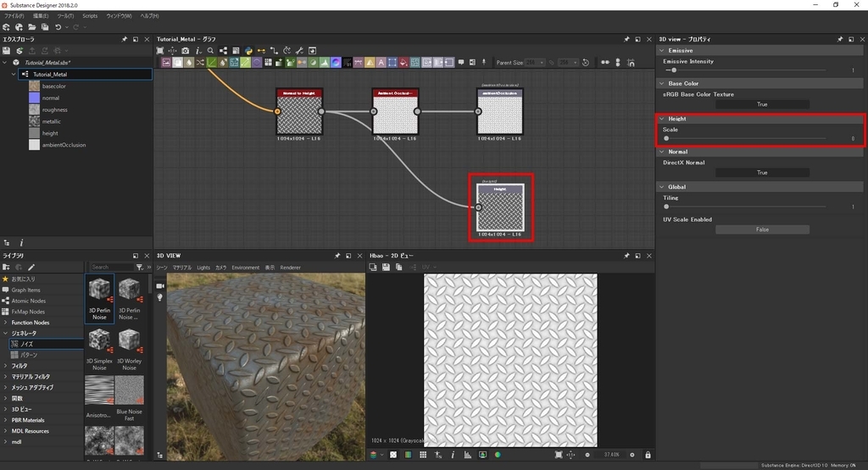Select the PBR Materials library category

click(x=28, y=420)
